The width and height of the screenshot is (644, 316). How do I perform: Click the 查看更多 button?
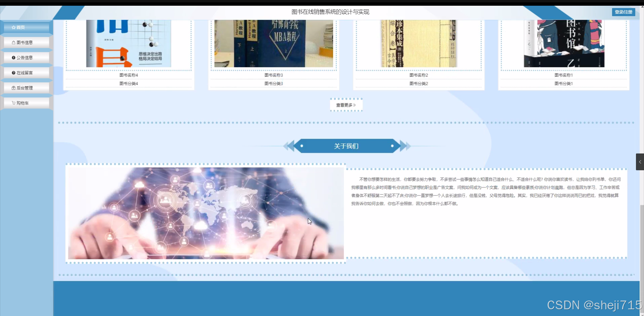[x=346, y=104]
